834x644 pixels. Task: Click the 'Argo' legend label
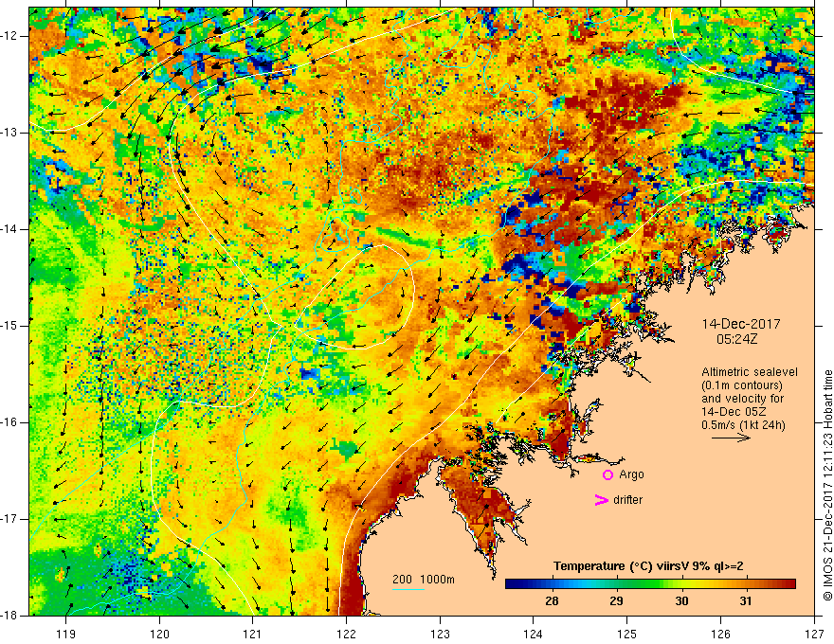pos(631,474)
